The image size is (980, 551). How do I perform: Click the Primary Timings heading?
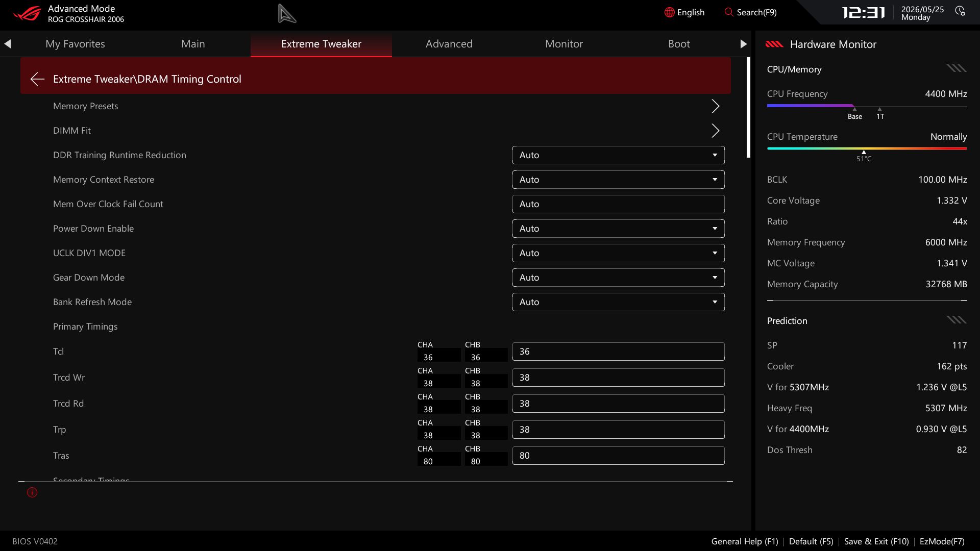[x=85, y=327]
